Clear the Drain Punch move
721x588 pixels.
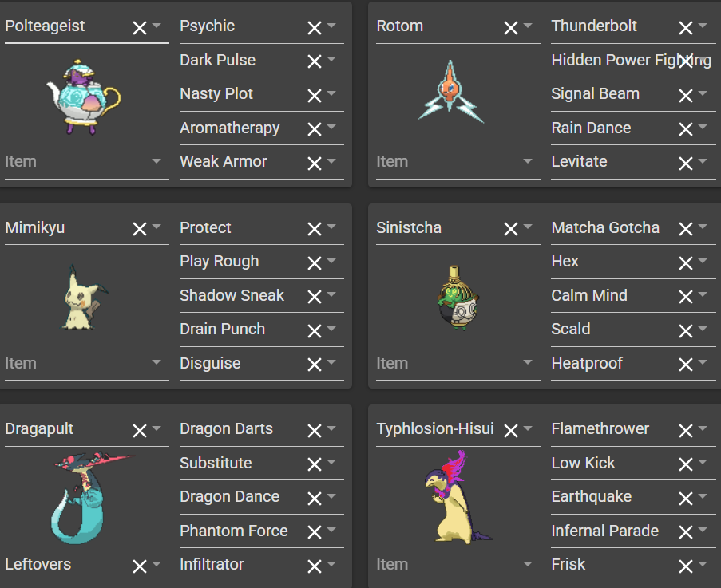tap(315, 331)
